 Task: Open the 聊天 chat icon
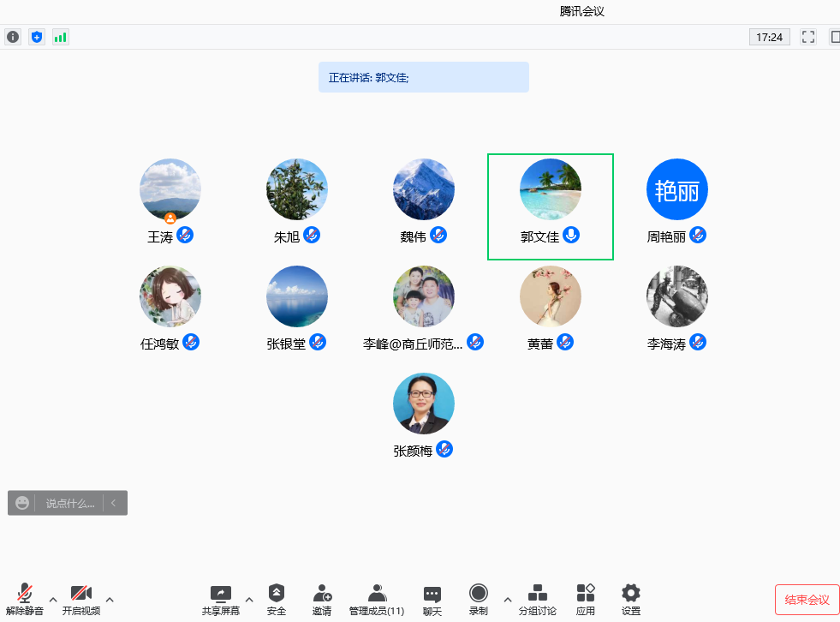tap(432, 599)
